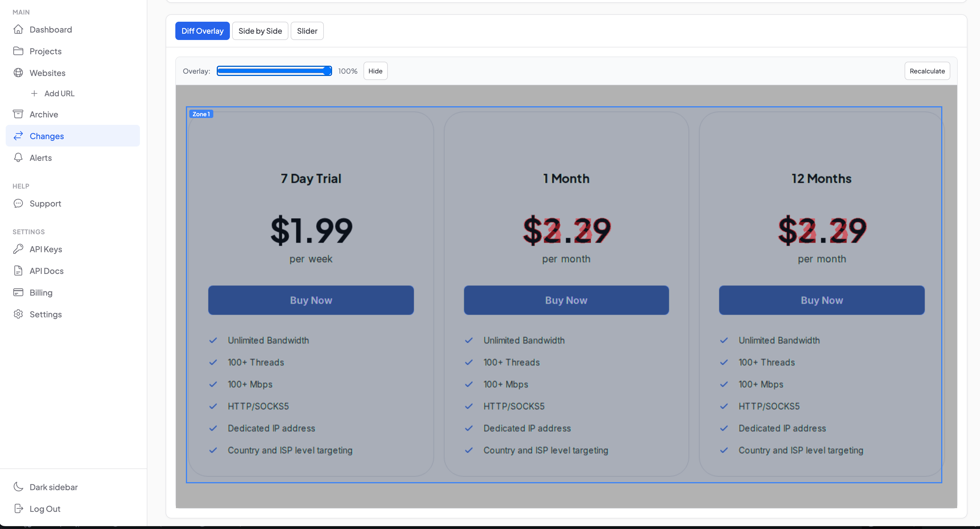The image size is (980, 529).
Task: Click the 1 Month heading
Action: pyautogui.click(x=566, y=178)
